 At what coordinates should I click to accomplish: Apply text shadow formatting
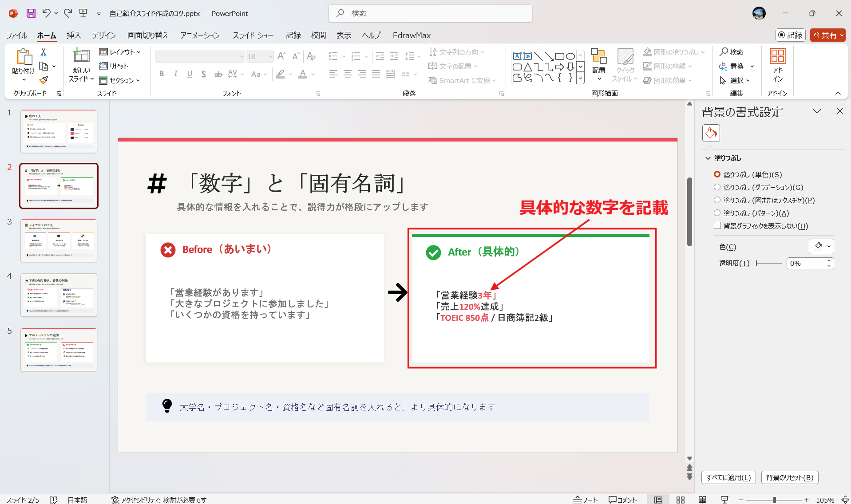tap(203, 74)
